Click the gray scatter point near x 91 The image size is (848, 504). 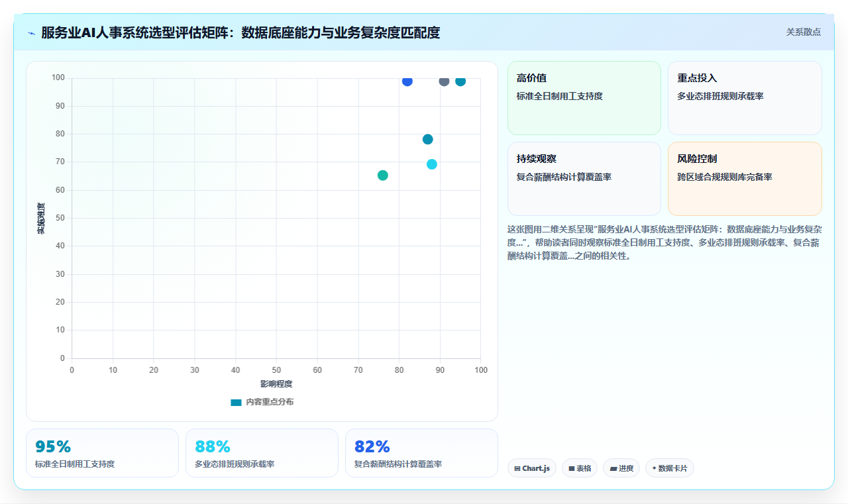click(444, 81)
